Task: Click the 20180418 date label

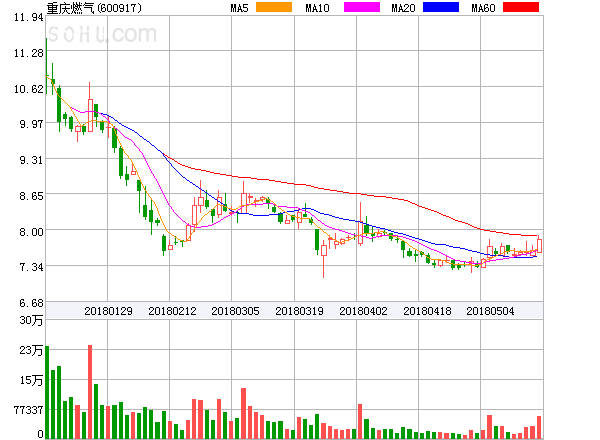Action: point(427,311)
